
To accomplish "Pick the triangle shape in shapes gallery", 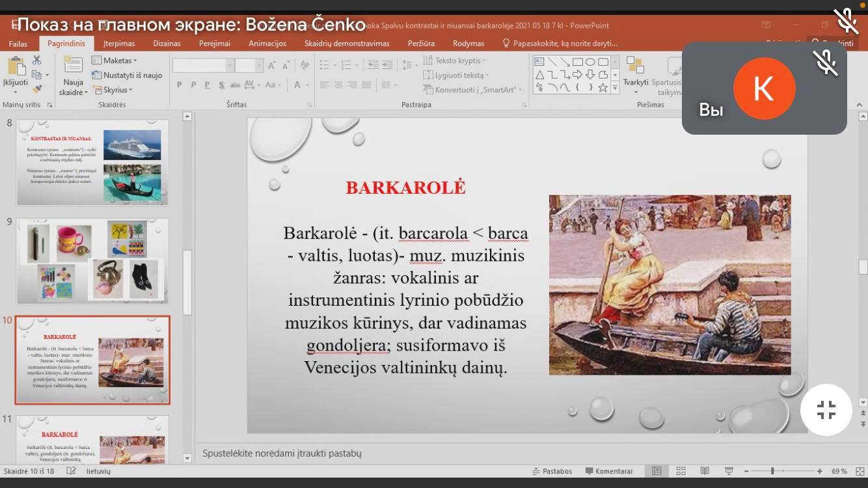I will pyautogui.click(x=539, y=75).
